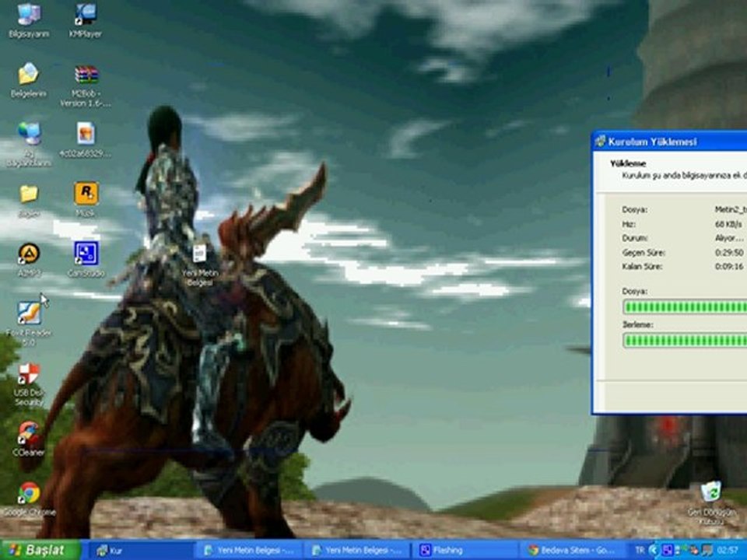
Task: Click the 68 KB/s speed value
Action: pos(728,224)
